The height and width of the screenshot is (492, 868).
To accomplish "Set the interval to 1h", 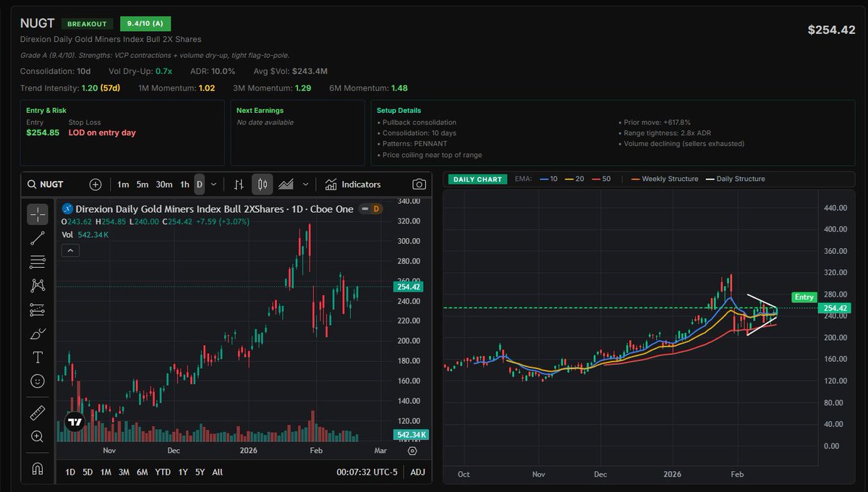I will [185, 184].
